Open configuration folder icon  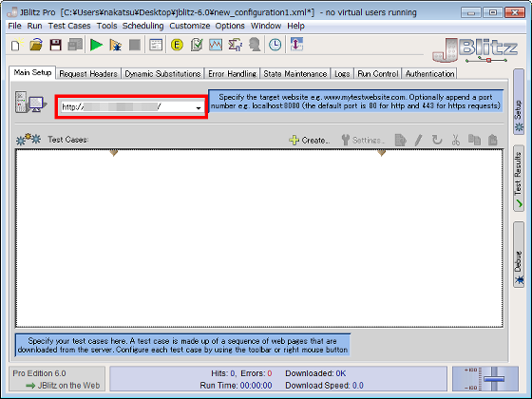point(36,45)
